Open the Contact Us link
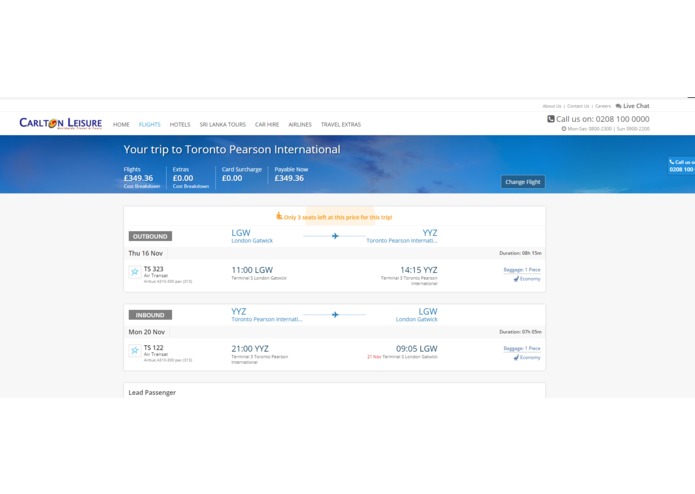The width and height of the screenshot is (695, 494). point(578,106)
